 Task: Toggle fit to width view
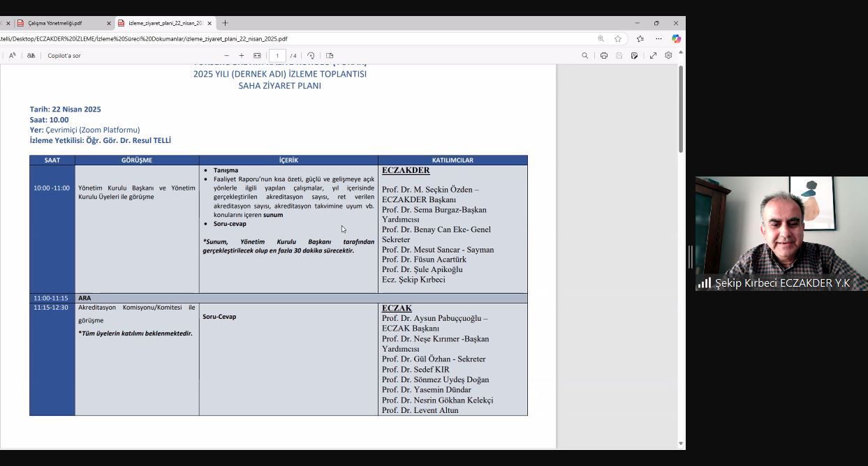point(257,56)
